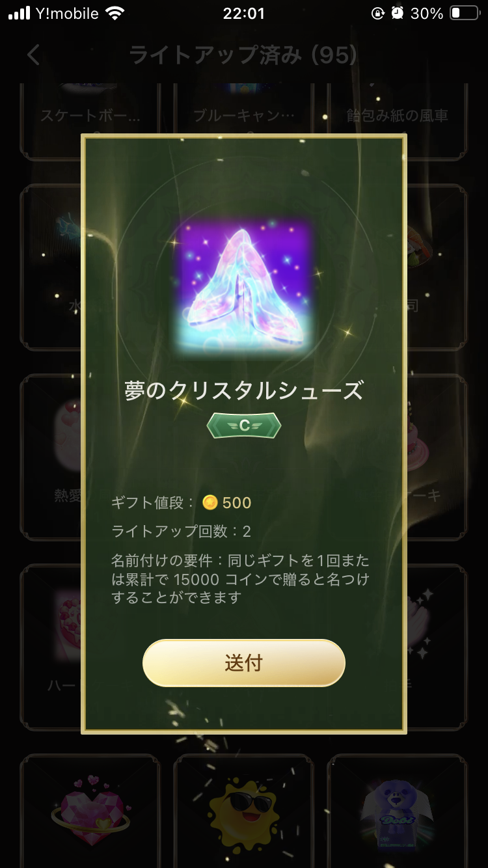Screen dimensions: 488x868
Task: Tap the gold coin icon beside 500
Action: pyautogui.click(x=210, y=502)
